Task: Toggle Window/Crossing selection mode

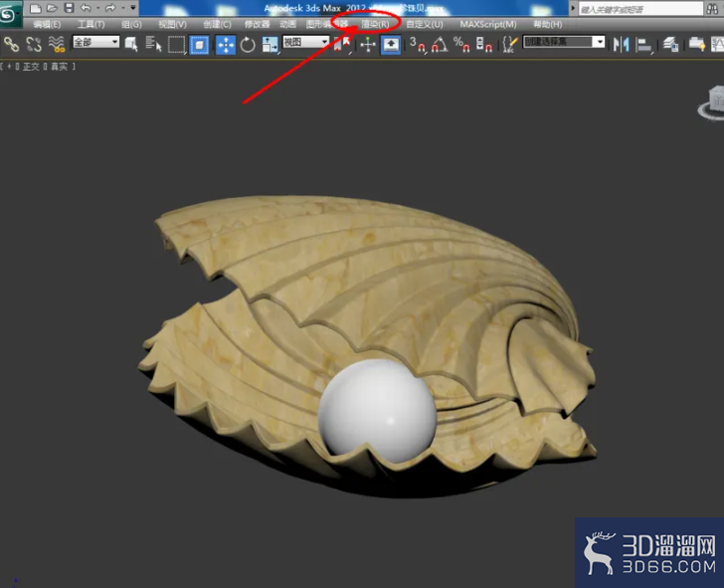Action: pos(199,45)
